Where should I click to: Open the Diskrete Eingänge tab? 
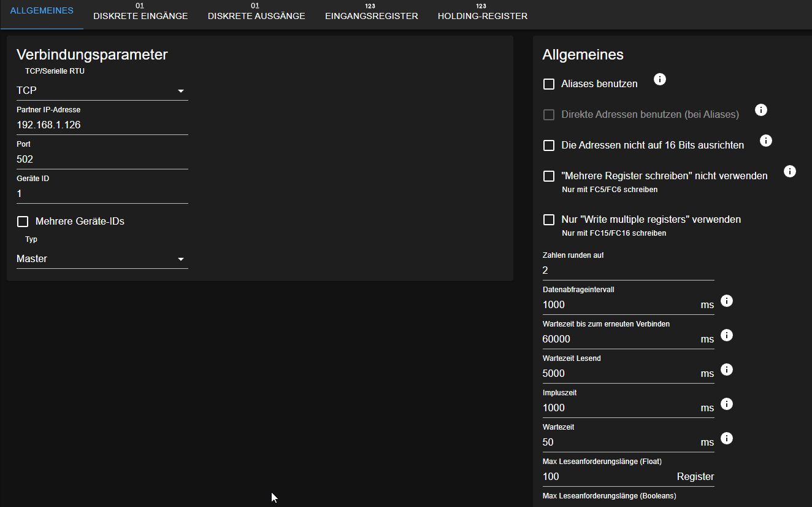click(x=140, y=15)
